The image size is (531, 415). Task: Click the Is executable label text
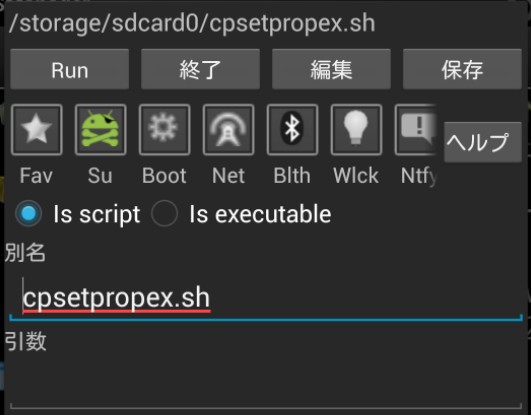point(260,214)
